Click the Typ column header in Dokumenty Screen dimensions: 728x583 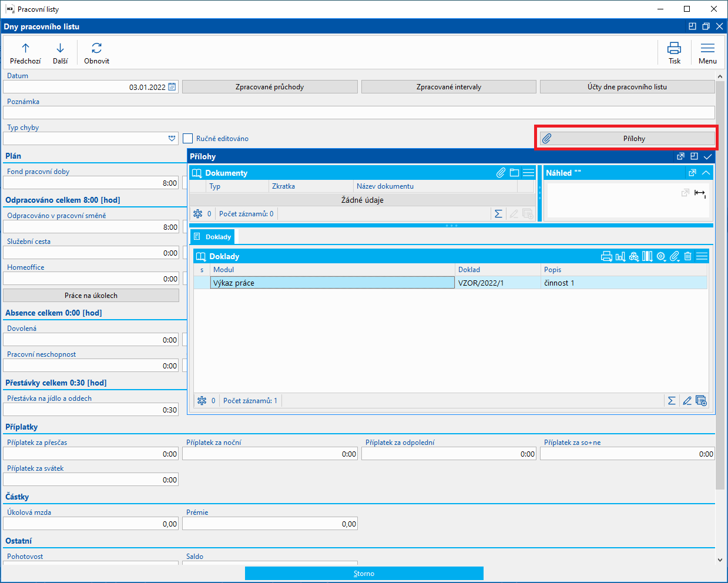[x=238, y=186]
